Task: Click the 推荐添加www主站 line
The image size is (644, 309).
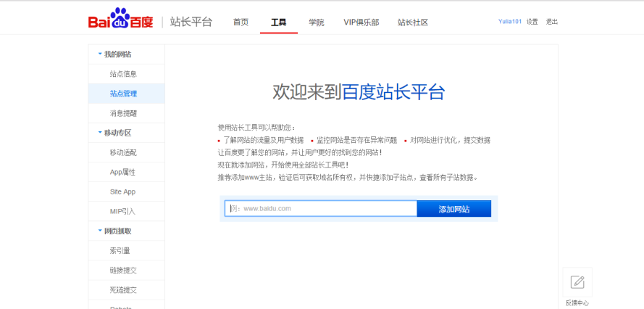Action: [x=348, y=178]
